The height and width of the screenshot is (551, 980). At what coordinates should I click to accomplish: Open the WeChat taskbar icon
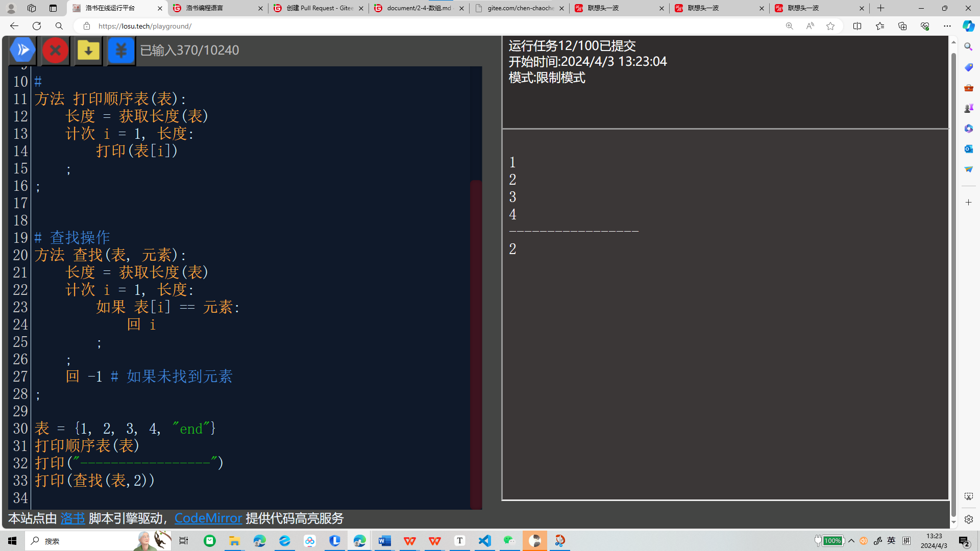point(510,541)
